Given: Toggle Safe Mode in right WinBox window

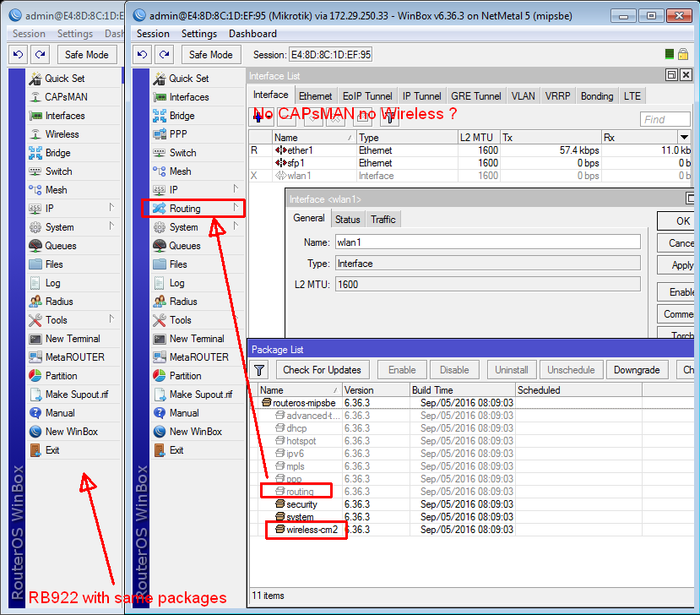Looking at the screenshot, I should coord(211,54).
